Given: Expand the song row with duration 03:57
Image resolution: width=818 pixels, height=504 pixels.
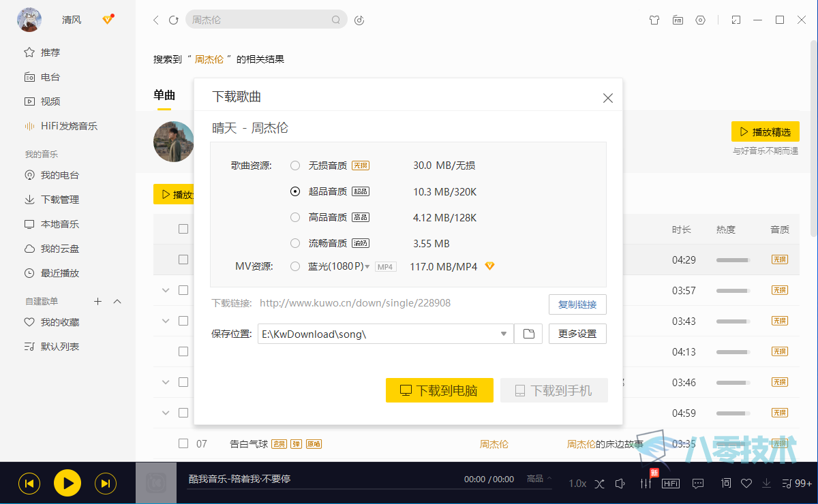Looking at the screenshot, I should pyautogui.click(x=165, y=290).
